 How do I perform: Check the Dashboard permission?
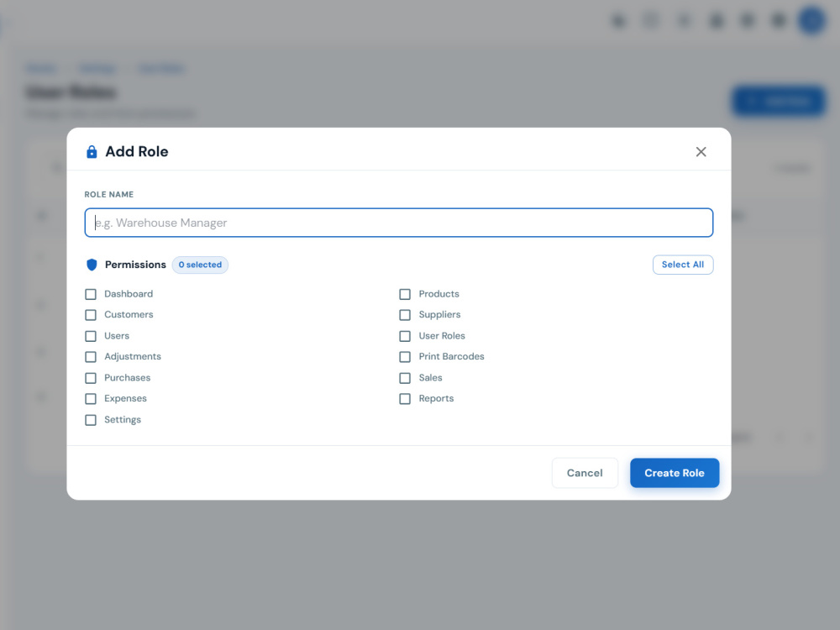click(x=91, y=294)
